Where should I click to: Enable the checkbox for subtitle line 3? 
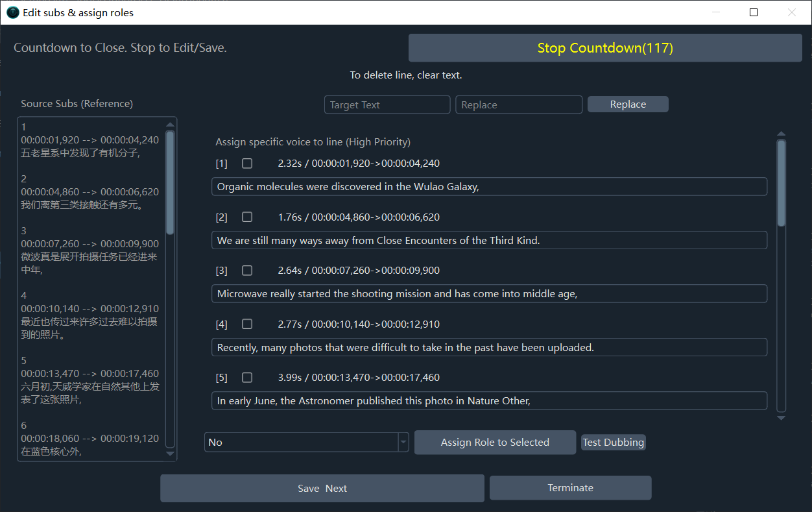pyautogui.click(x=247, y=271)
